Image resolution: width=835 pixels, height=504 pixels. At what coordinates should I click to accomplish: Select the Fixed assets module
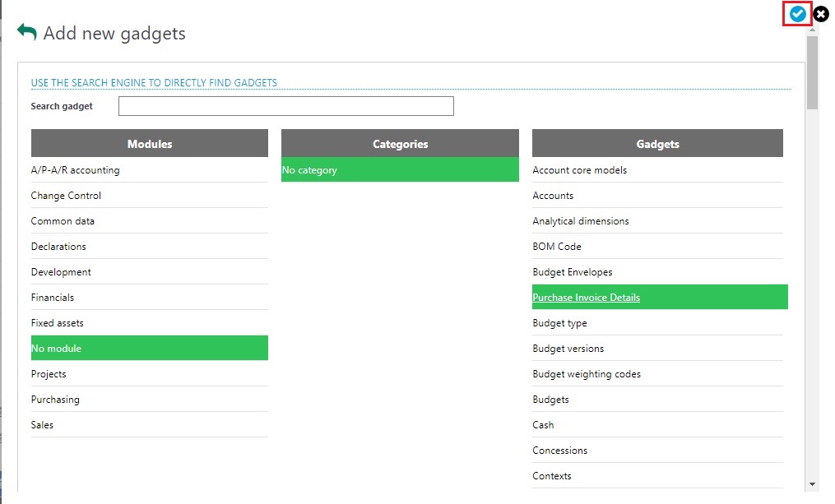pyautogui.click(x=57, y=323)
